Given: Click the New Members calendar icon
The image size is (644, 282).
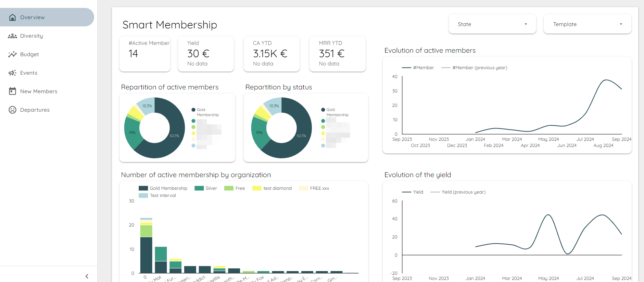Looking at the screenshot, I should point(12,91).
